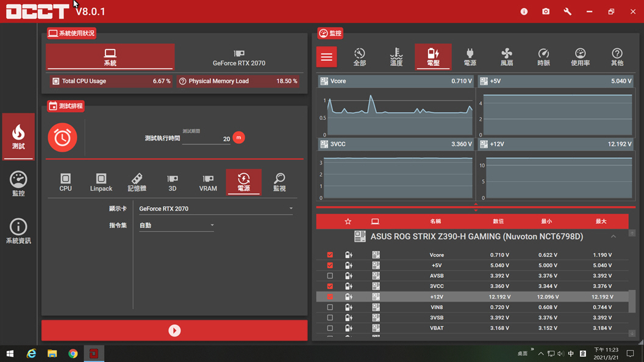The image size is (644, 362).
Task: Switch to the 系統 usage tab
Action: pyautogui.click(x=110, y=57)
